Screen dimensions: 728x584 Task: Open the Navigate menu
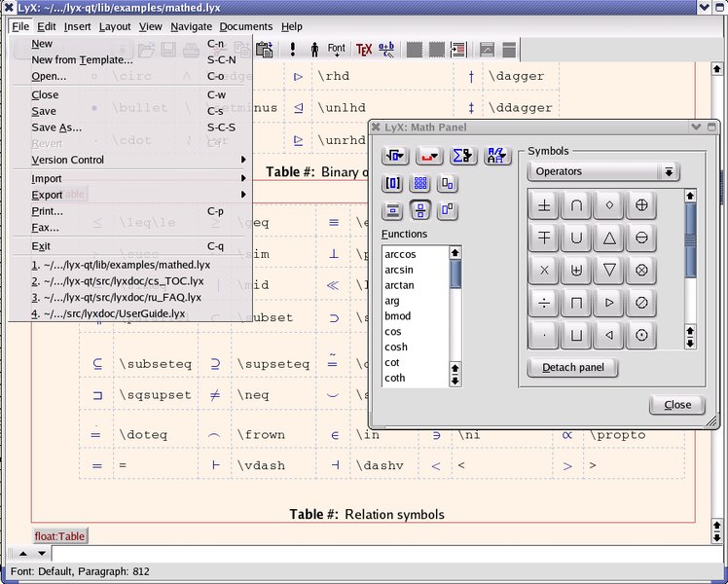pyautogui.click(x=192, y=26)
